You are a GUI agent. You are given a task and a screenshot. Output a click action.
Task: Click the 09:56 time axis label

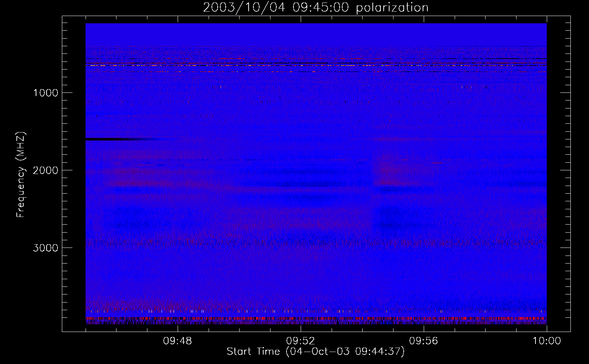click(x=423, y=341)
